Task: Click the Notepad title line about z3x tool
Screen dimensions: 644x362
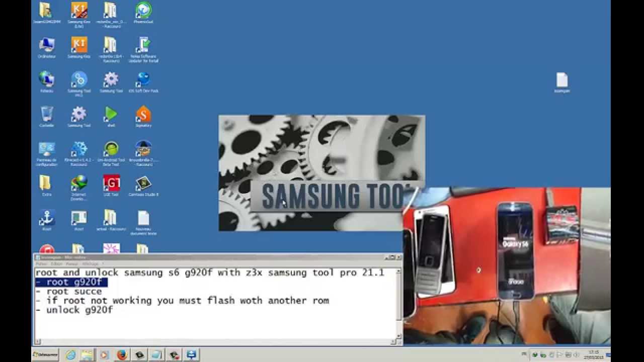Action: [209, 273]
